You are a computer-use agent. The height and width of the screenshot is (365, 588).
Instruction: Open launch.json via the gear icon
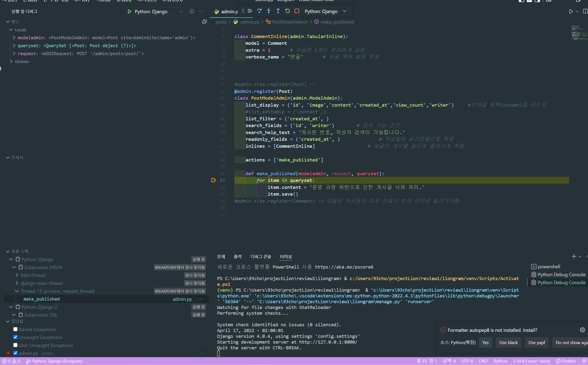192,11
